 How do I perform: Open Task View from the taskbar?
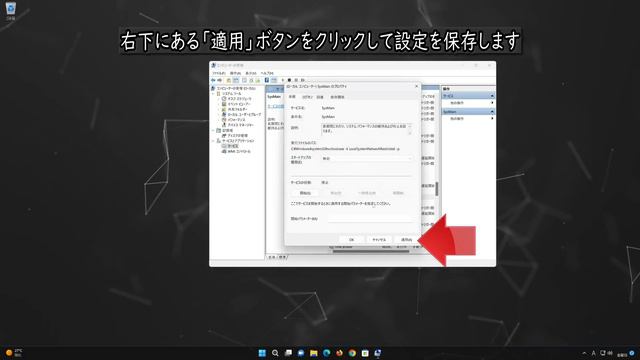288,353
